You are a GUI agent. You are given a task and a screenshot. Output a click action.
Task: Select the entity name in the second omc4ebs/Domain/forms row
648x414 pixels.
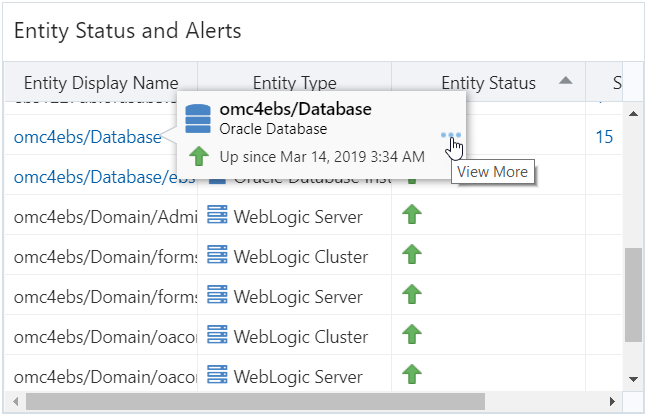click(105, 297)
